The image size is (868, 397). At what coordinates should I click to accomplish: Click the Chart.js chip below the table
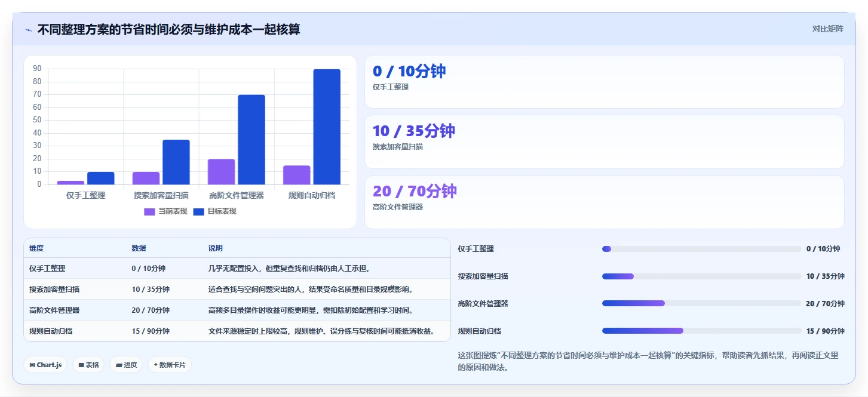[45, 365]
